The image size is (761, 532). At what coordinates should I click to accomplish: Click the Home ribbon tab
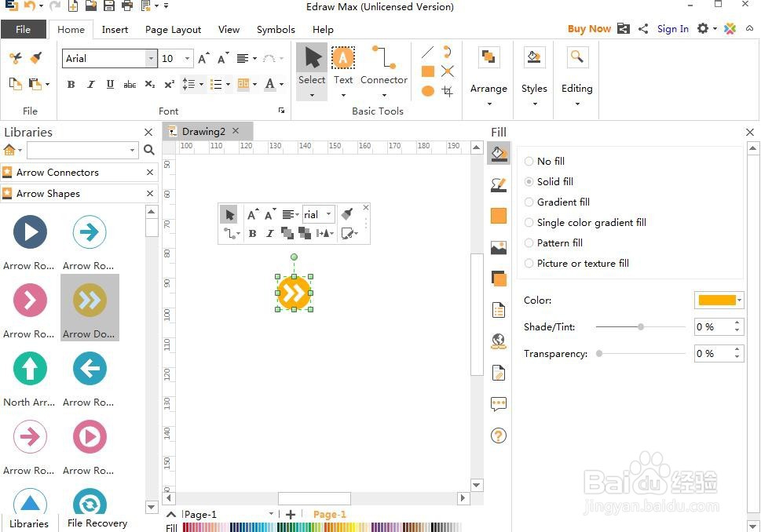pyautogui.click(x=71, y=30)
